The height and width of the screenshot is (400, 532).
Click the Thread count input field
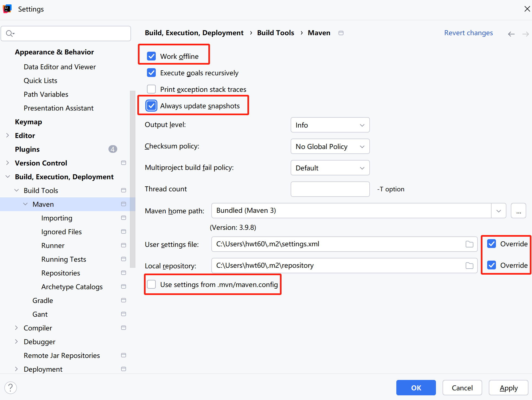tap(330, 189)
